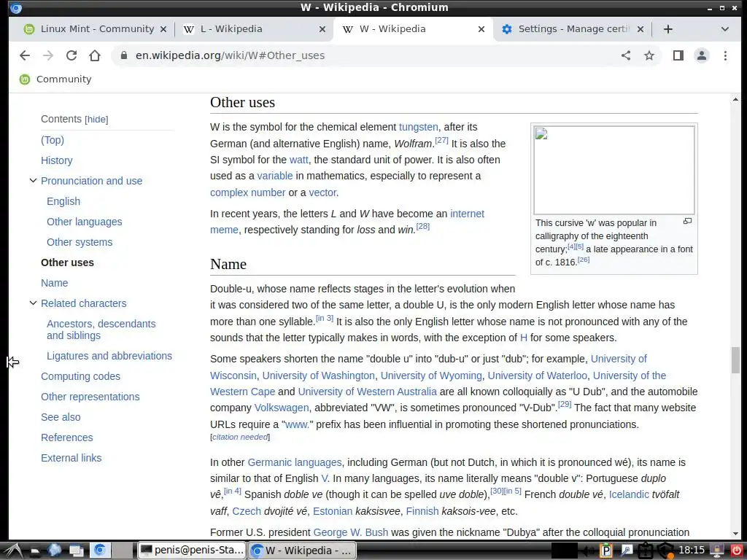Close the L - Wikipedia tab

click(322, 29)
